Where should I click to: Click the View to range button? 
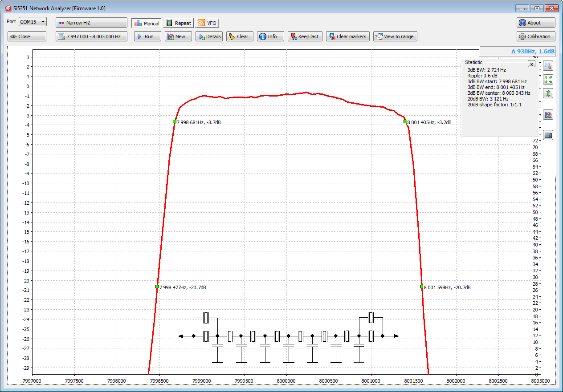tap(395, 36)
